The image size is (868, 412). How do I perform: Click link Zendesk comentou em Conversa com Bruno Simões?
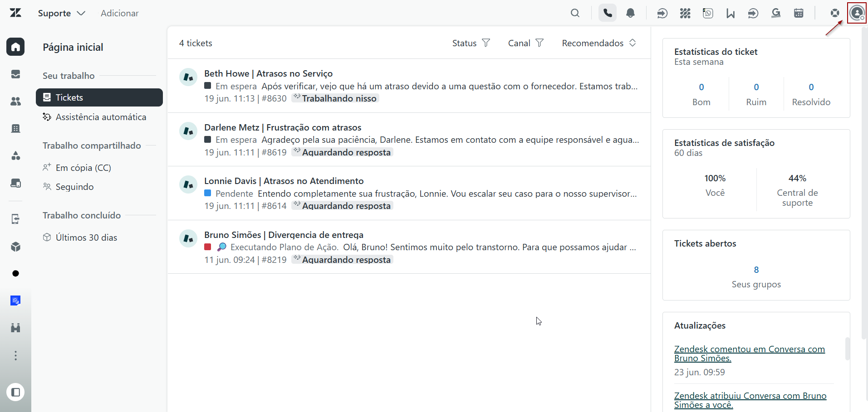pyautogui.click(x=750, y=354)
